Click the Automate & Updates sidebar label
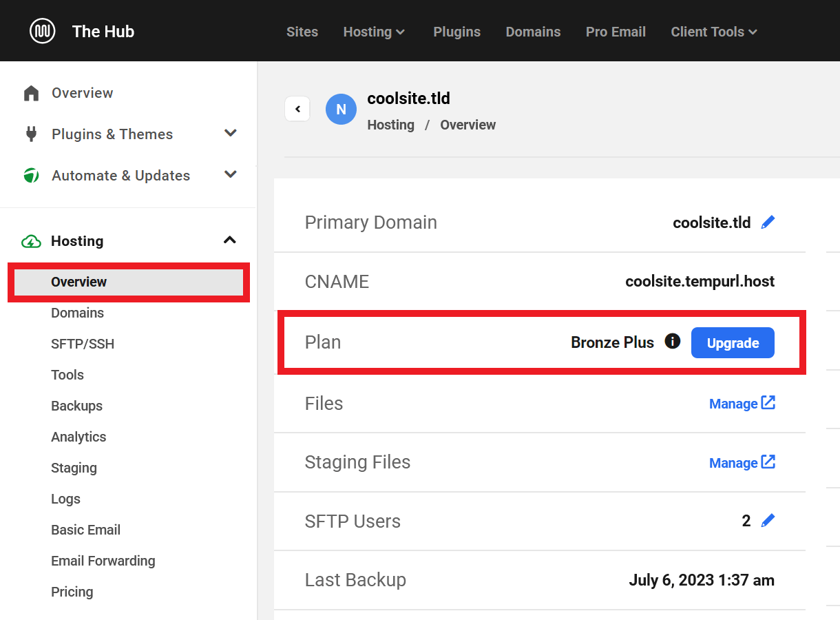Image resolution: width=840 pixels, height=620 pixels. (120, 176)
